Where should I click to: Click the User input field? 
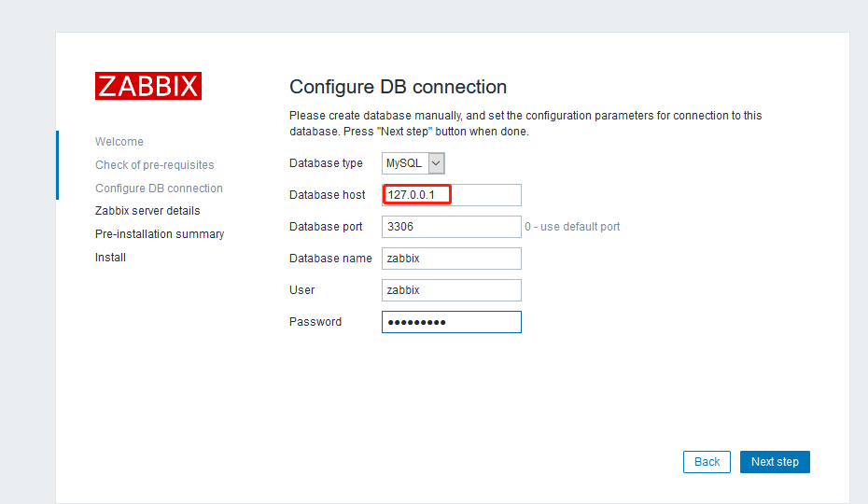(x=452, y=290)
